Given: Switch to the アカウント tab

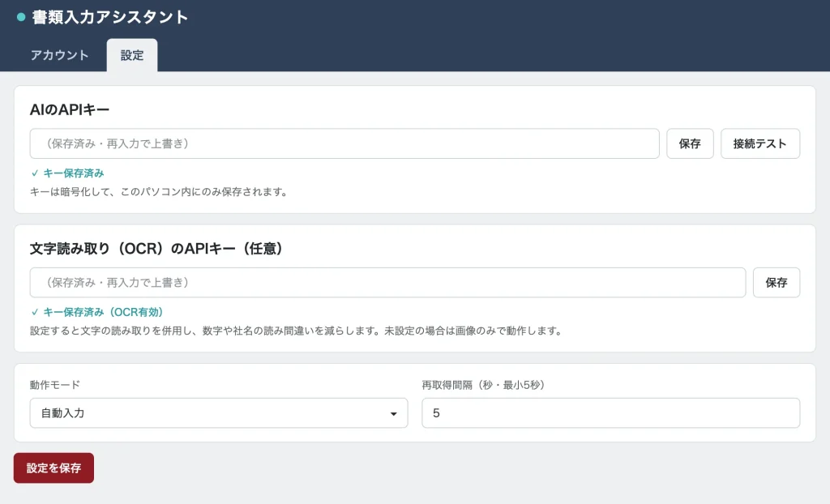Looking at the screenshot, I should point(59,55).
